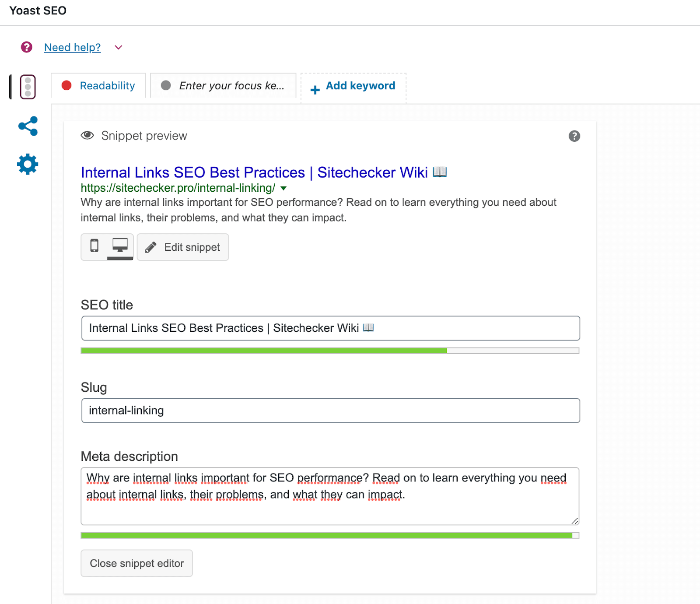Expand the green URL dropdown arrow
This screenshot has width=700, height=604.
[x=283, y=188]
